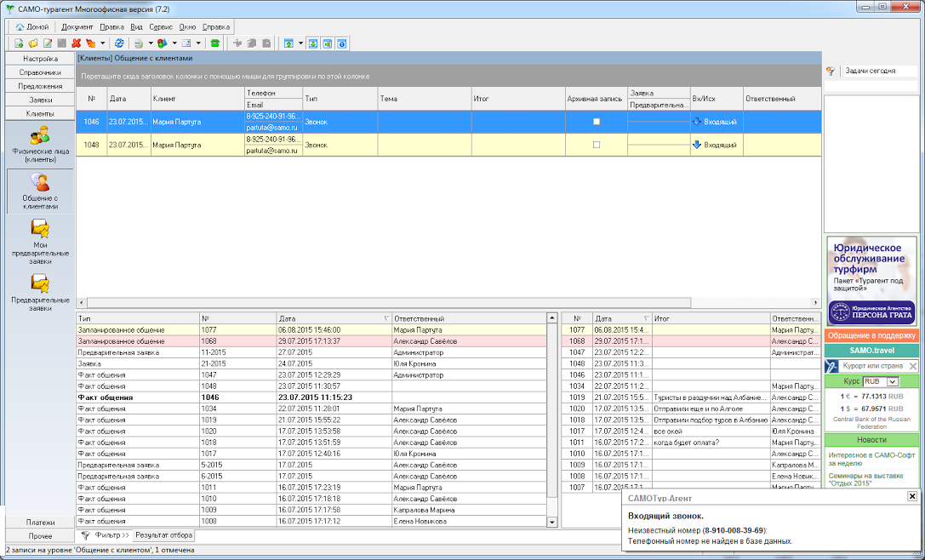Tick Архивная запись checkbox in row 1046
This screenshot has height=560, width=925.
pos(597,122)
